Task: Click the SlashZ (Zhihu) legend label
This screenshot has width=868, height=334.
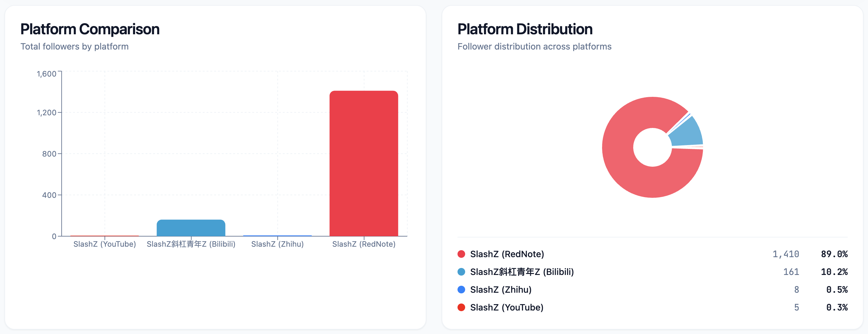Action: [501, 290]
